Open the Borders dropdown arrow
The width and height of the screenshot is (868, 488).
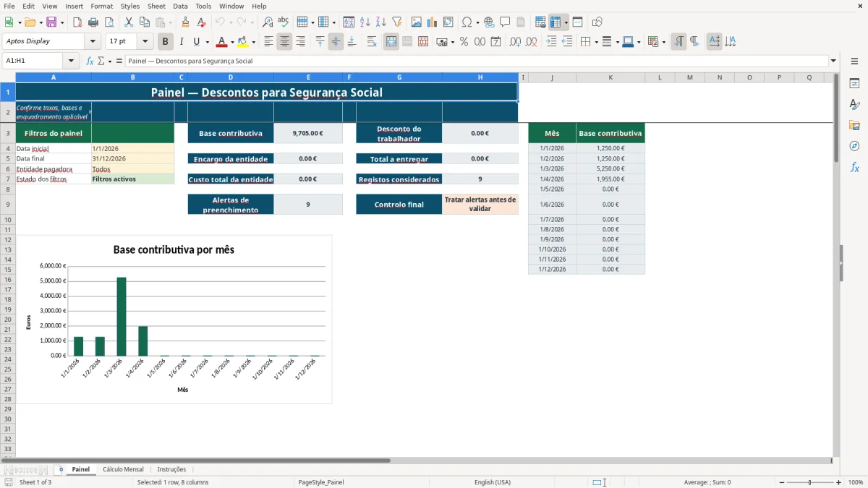pyautogui.click(x=596, y=42)
